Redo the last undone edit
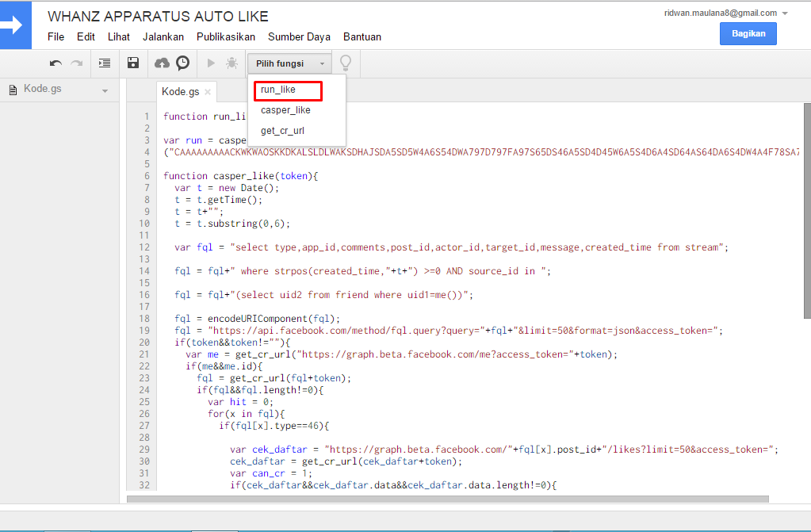Screen dimensions: 811x532 [x=77, y=63]
